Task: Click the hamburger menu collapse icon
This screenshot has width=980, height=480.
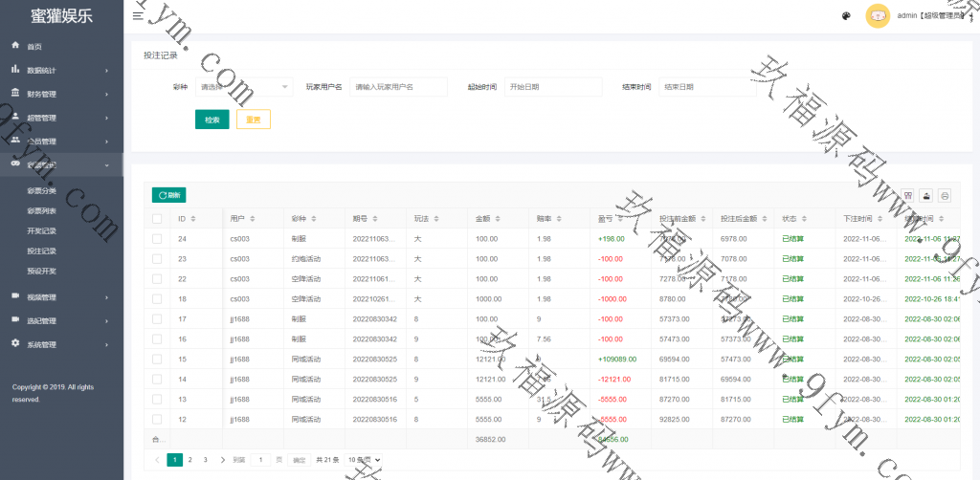Action: (x=138, y=16)
